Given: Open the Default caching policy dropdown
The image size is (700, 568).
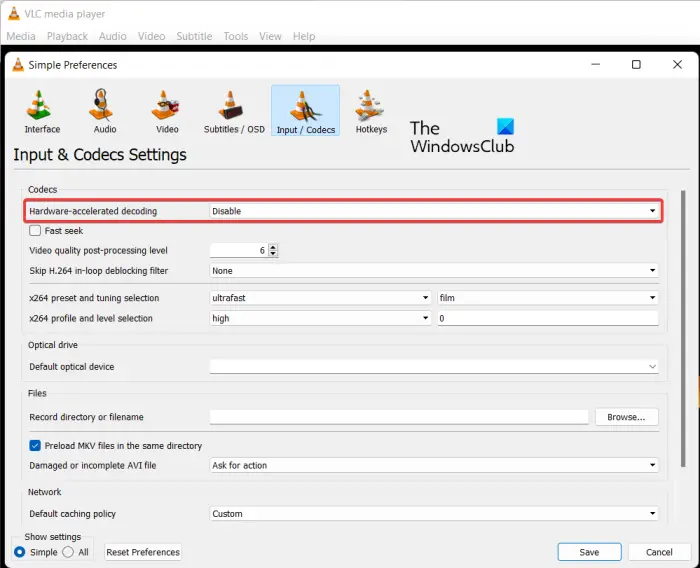Looking at the screenshot, I should (x=434, y=514).
